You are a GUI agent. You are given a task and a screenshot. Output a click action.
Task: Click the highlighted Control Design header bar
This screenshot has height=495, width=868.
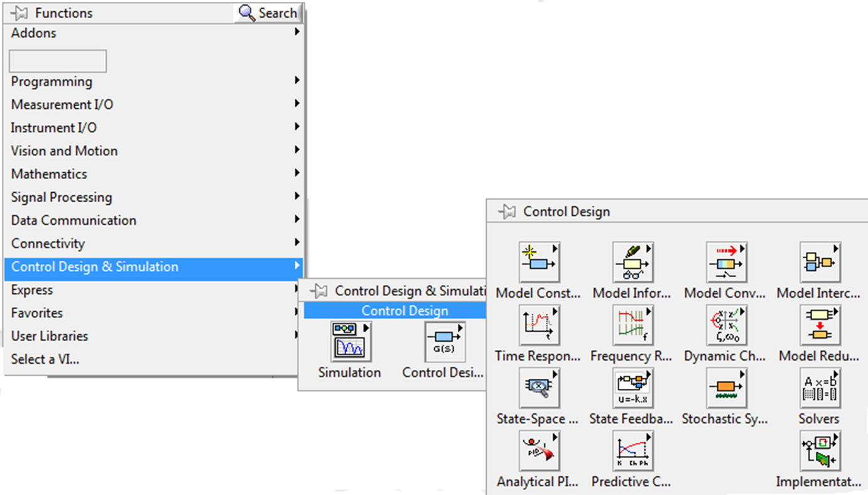(395, 311)
